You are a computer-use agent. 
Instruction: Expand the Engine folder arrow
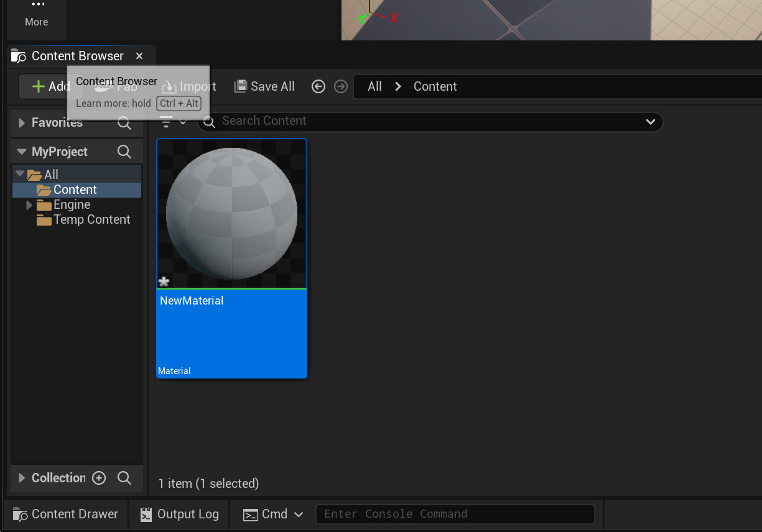coord(29,204)
